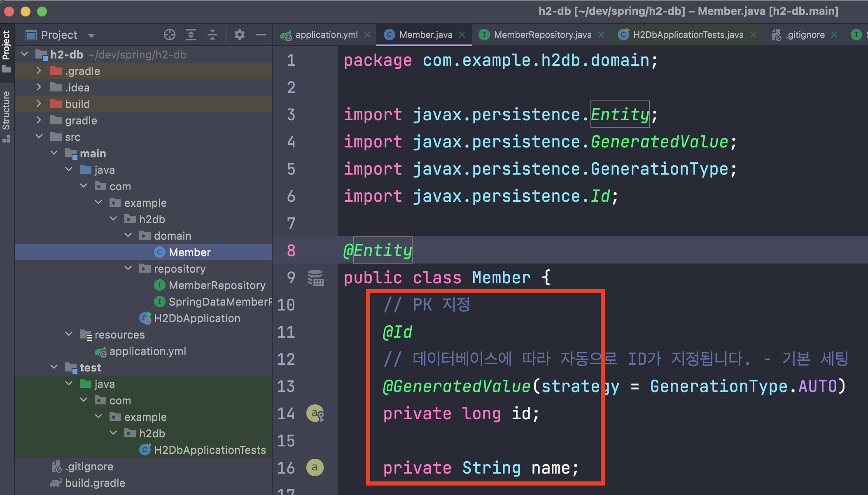868x495 pixels.
Task: Collapse the resources folder
Action: point(69,334)
